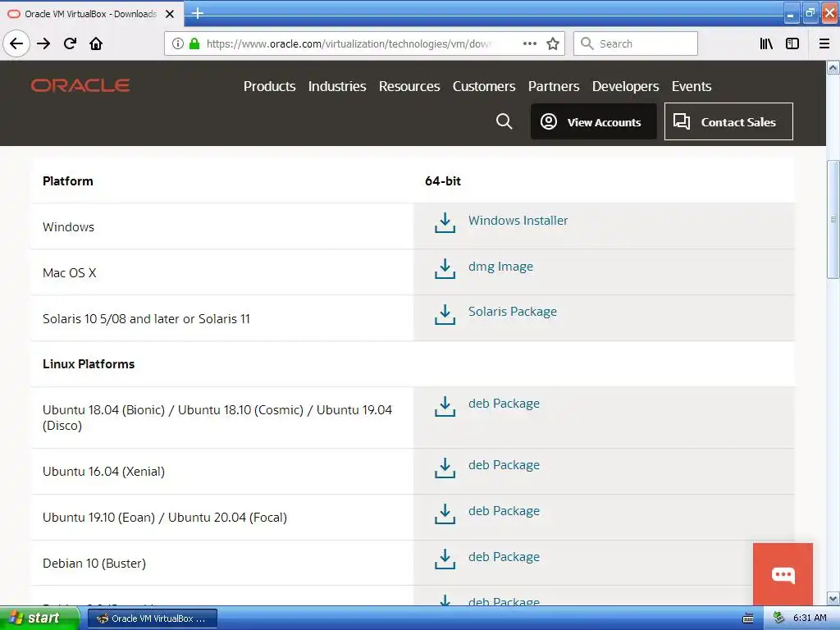840x630 pixels.
Task: Click the 64-bit column header
Action: coord(443,181)
